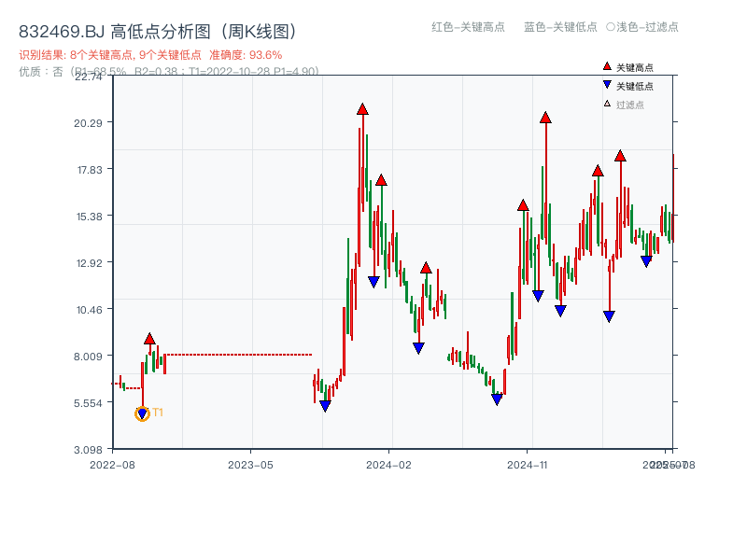Click the 红色-关键高点 header note

[468, 27]
